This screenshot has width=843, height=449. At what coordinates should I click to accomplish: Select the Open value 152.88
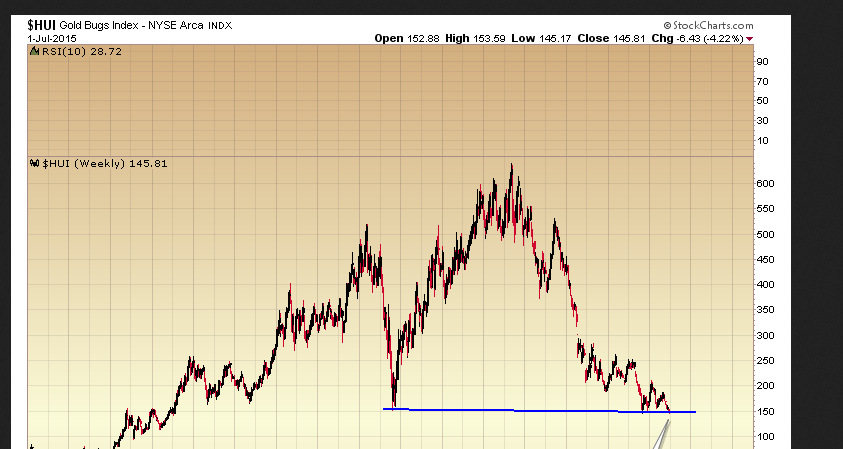423,39
